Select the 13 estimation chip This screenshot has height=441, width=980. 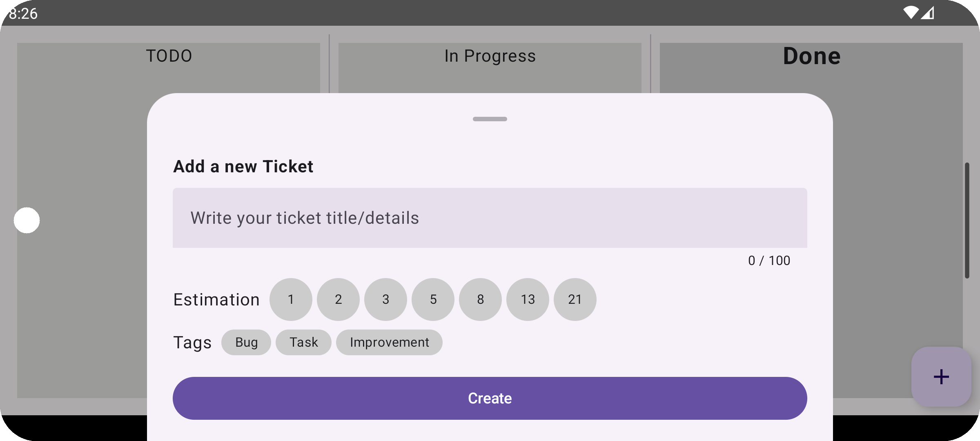click(528, 299)
